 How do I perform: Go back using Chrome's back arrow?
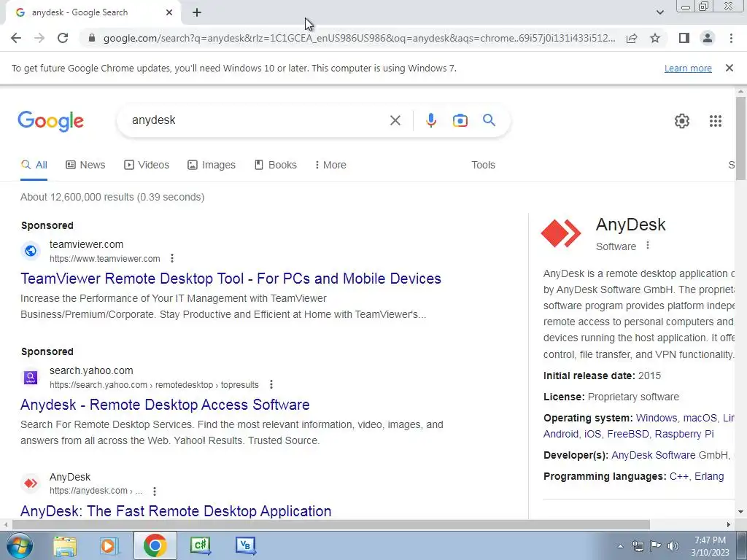16,38
